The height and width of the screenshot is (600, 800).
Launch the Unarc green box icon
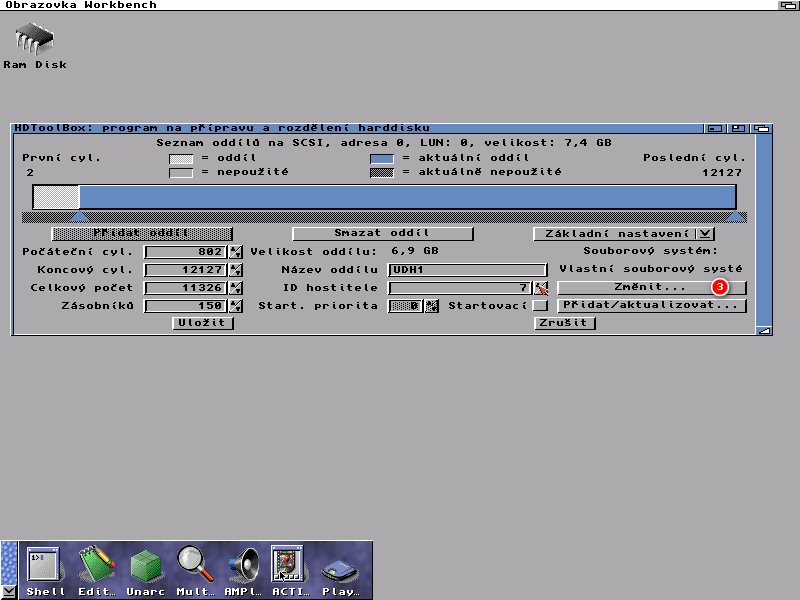(146, 566)
